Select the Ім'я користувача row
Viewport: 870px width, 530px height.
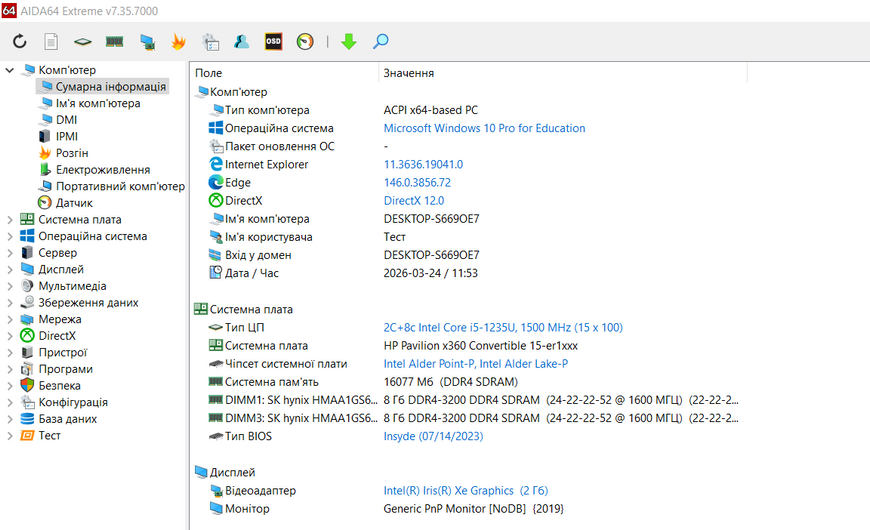point(469,237)
